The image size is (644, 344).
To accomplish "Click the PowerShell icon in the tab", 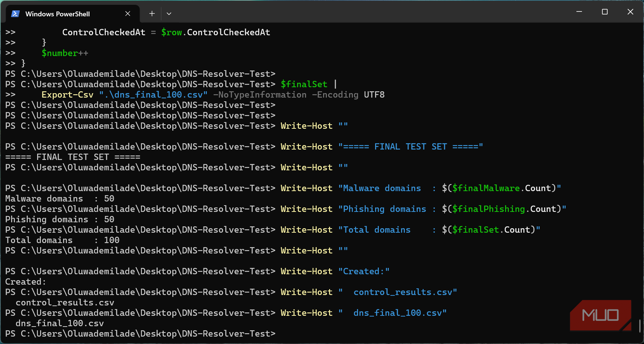I will (x=15, y=14).
